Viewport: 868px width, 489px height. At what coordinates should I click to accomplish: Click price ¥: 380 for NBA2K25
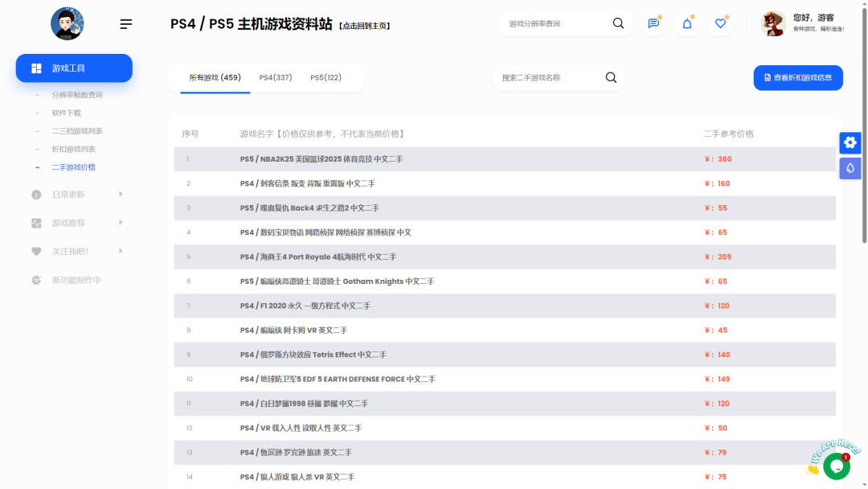point(718,159)
